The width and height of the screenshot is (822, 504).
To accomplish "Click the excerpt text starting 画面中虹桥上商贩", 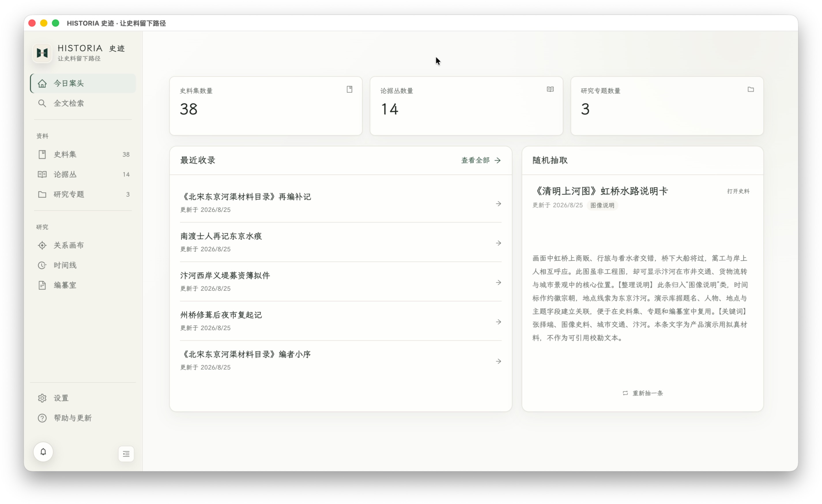I will 640,298.
